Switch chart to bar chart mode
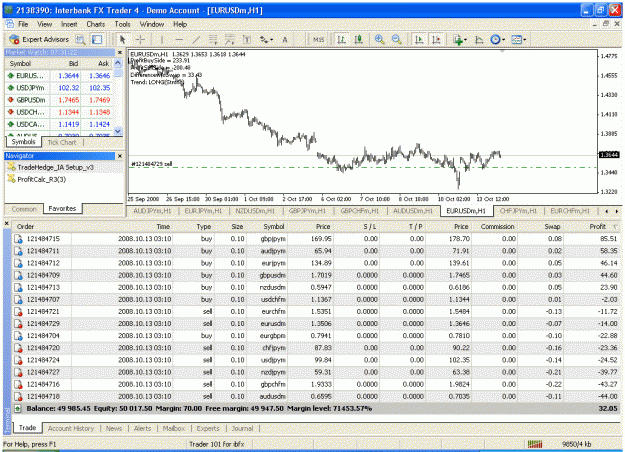625x452 pixels. click(x=341, y=39)
